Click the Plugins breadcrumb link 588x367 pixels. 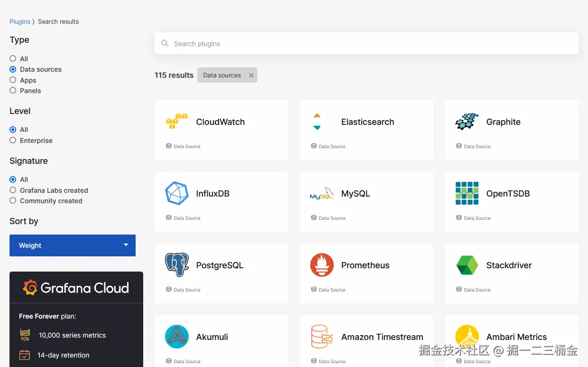point(20,21)
